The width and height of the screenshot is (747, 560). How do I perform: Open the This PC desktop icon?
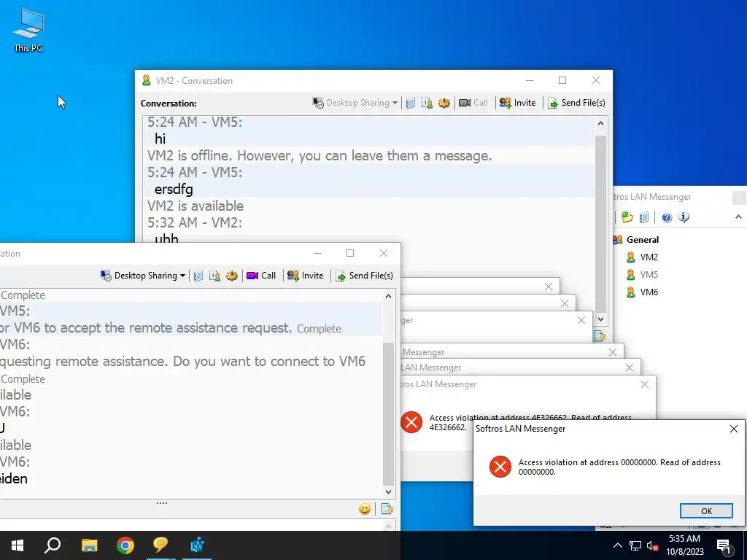point(28,31)
